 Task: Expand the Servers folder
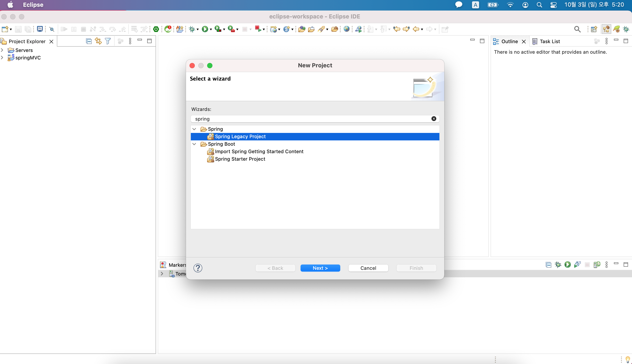click(x=2, y=50)
